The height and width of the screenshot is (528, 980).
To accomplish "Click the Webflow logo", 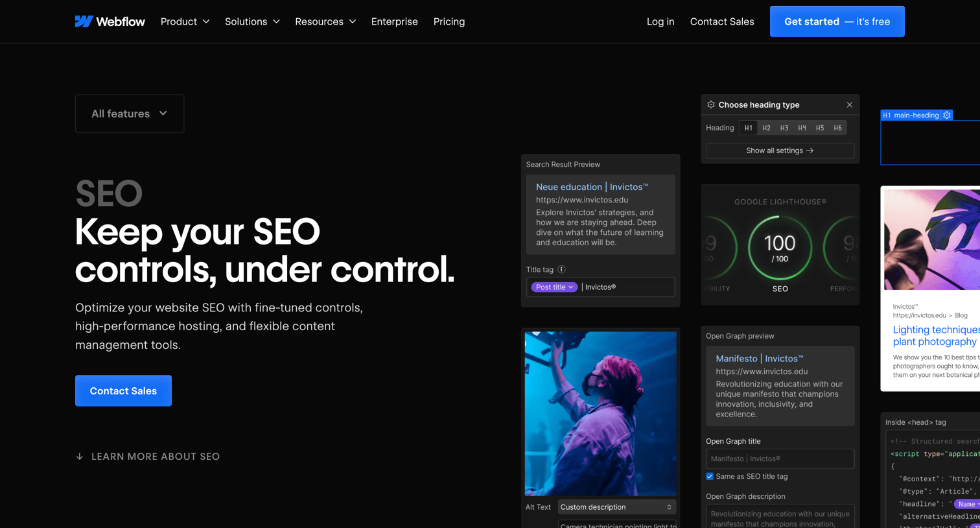I will [x=110, y=21].
